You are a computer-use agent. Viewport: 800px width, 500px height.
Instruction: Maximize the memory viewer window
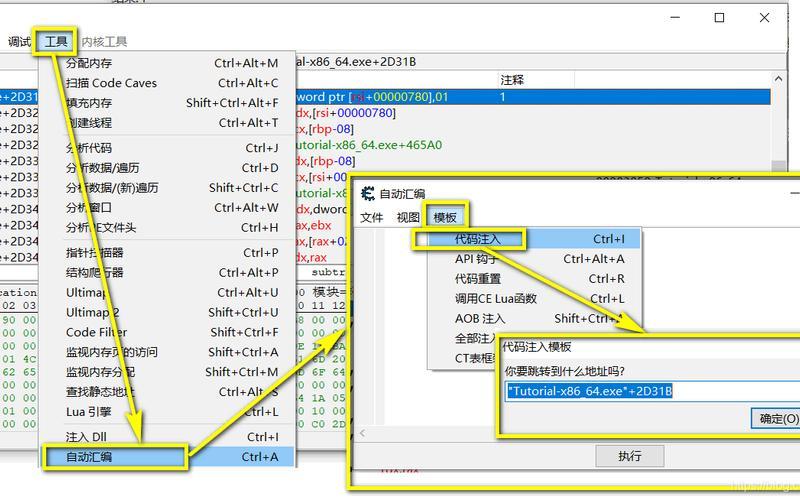point(719,18)
